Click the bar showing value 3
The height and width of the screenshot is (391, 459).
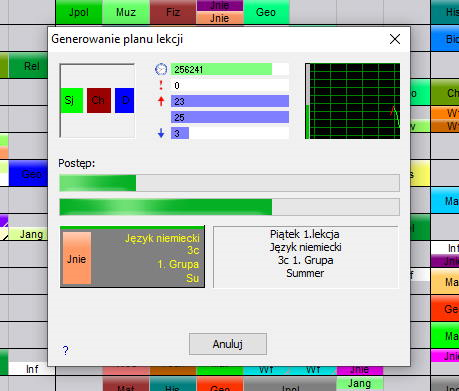click(x=230, y=133)
